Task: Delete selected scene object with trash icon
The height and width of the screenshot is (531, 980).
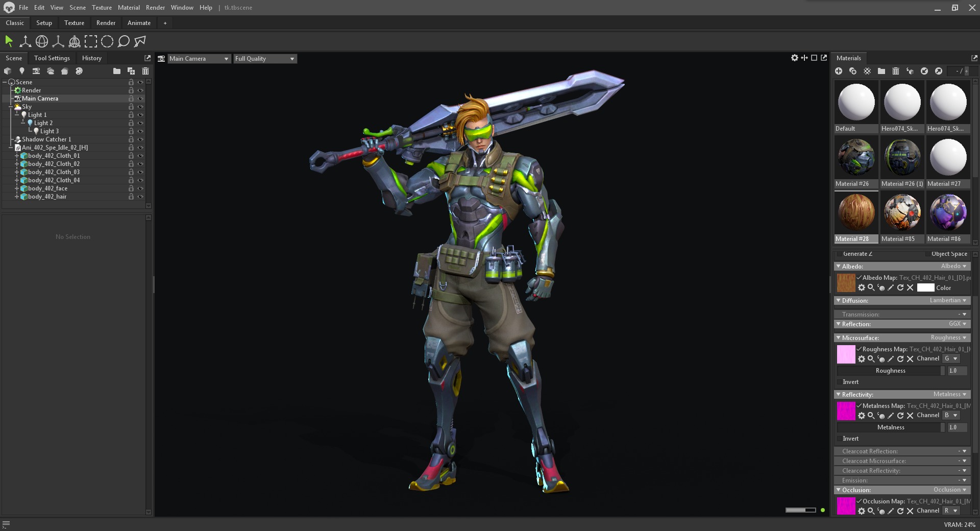Action: (x=145, y=71)
